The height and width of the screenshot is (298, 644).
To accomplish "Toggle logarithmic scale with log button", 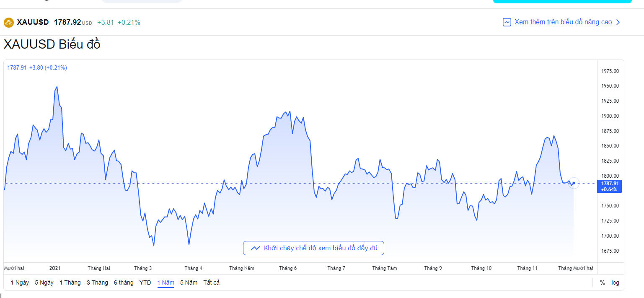I will 615,282.
